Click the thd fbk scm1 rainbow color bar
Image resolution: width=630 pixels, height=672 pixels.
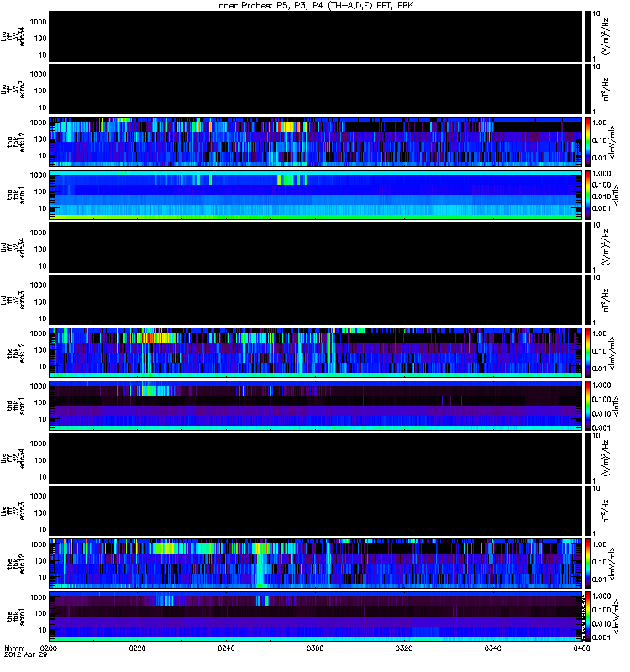(x=587, y=406)
